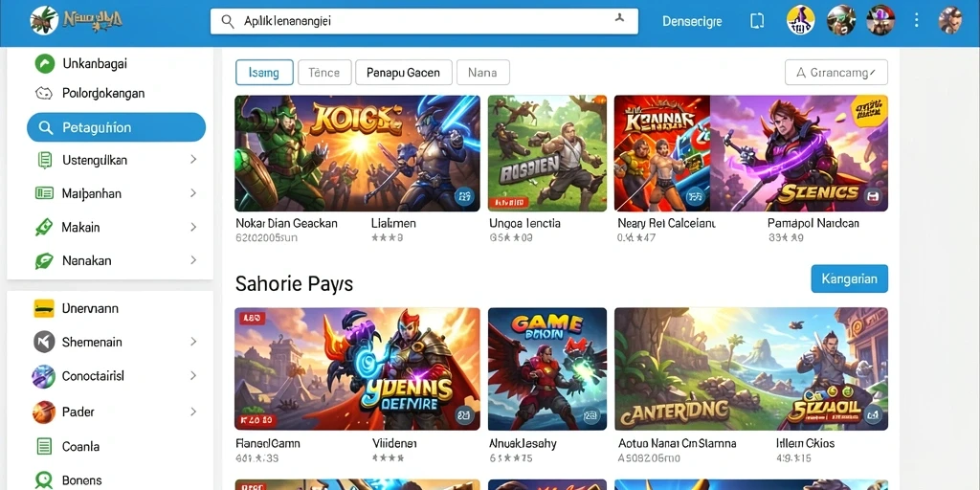Image resolution: width=980 pixels, height=490 pixels.
Task: Click the 'Anuak Jesahy' game title
Action: (x=523, y=444)
